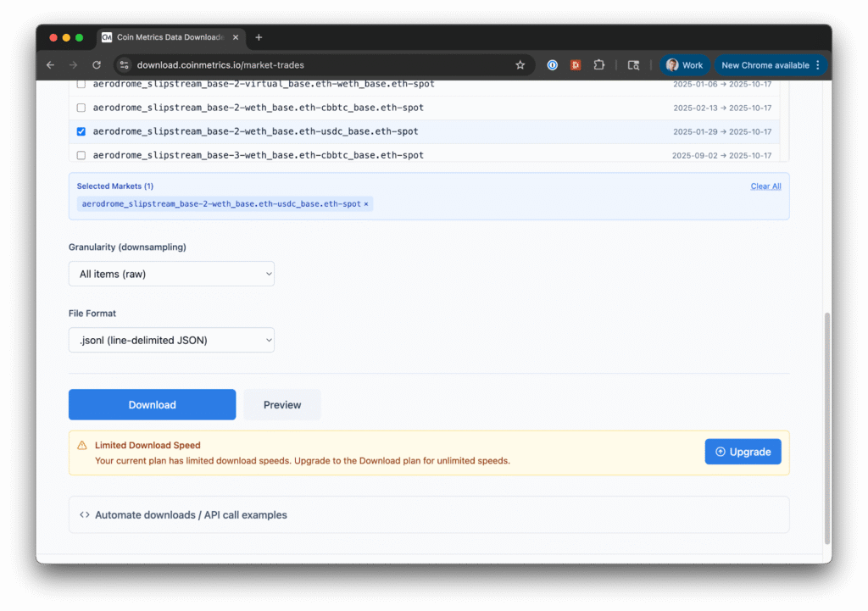Select the Coin Metrics Data Downloader tab
The image size is (868, 611).
170,37
